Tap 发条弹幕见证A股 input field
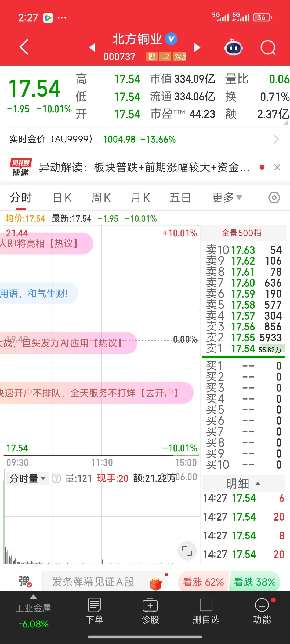The image size is (290, 644). click(93, 582)
